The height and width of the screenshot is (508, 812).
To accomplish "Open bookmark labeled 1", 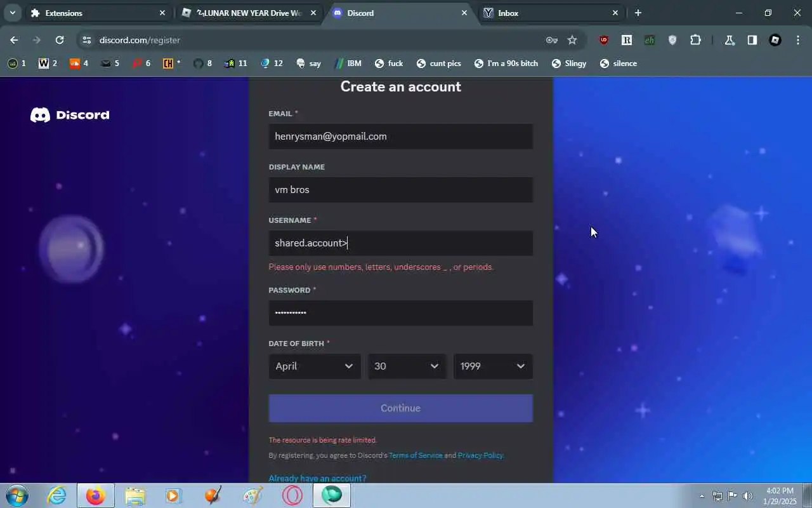I will (16, 63).
